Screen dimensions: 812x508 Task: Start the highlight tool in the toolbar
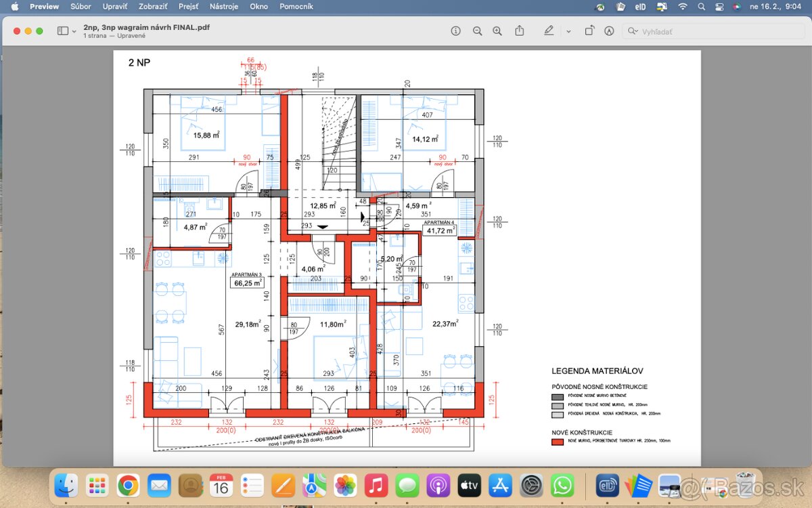[x=610, y=30]
